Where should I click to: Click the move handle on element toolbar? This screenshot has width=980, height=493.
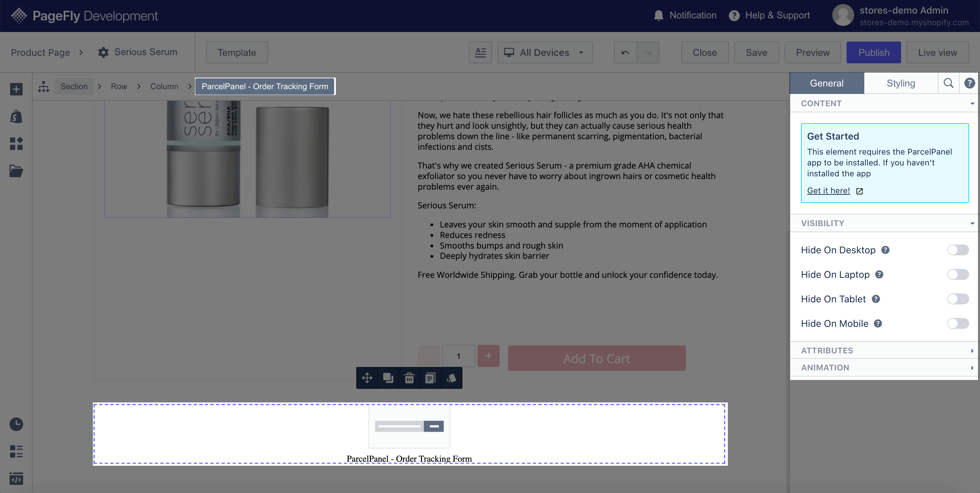[x=367, y=378]
